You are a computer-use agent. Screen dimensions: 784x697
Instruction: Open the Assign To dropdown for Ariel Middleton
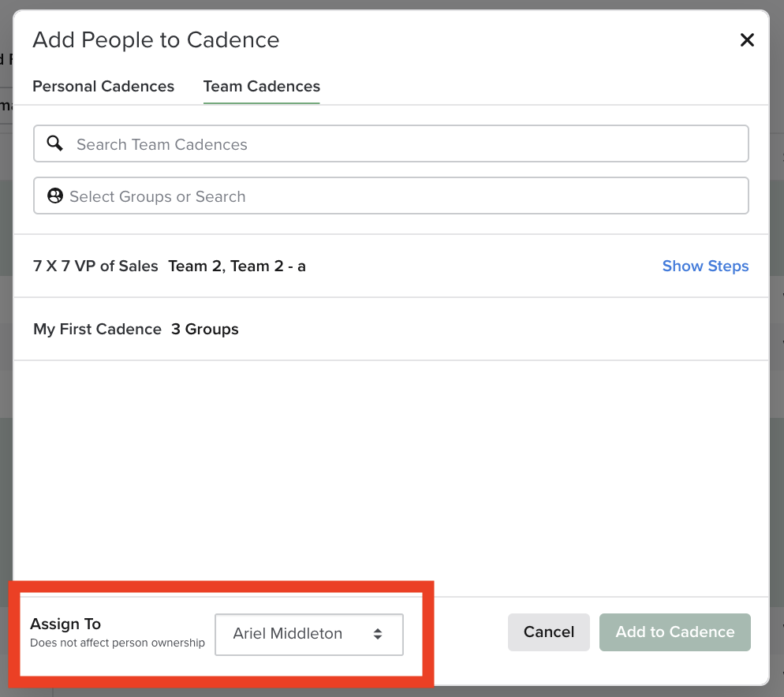(x=309, y=634)
